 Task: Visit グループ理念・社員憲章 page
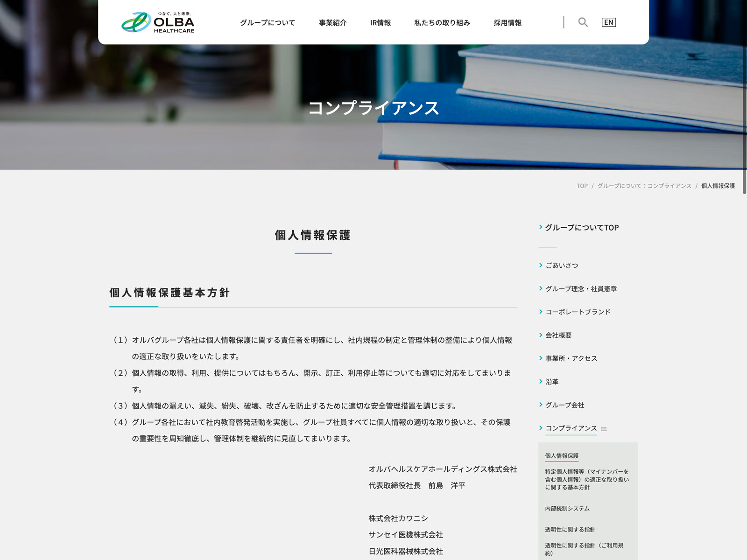[581, 289]
